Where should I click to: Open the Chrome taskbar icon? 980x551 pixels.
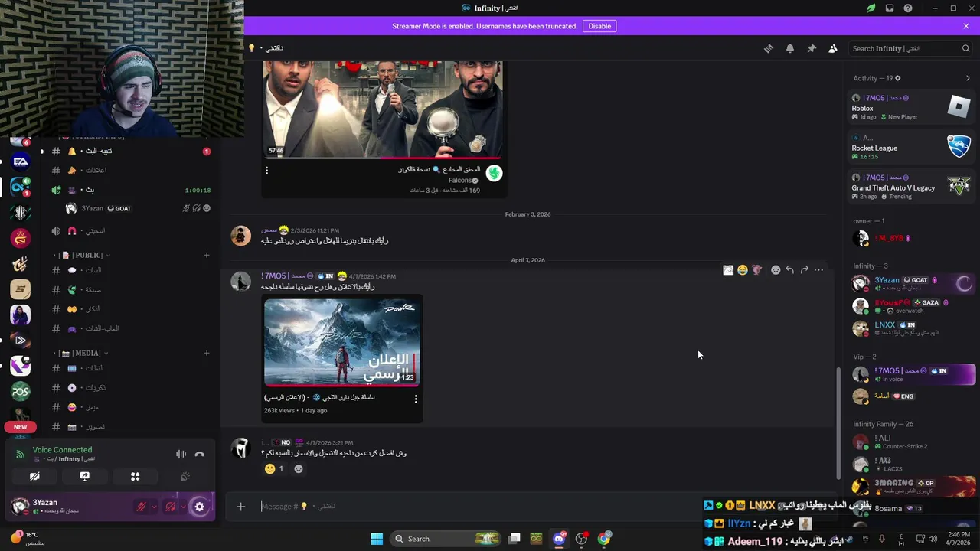[604, 539]
